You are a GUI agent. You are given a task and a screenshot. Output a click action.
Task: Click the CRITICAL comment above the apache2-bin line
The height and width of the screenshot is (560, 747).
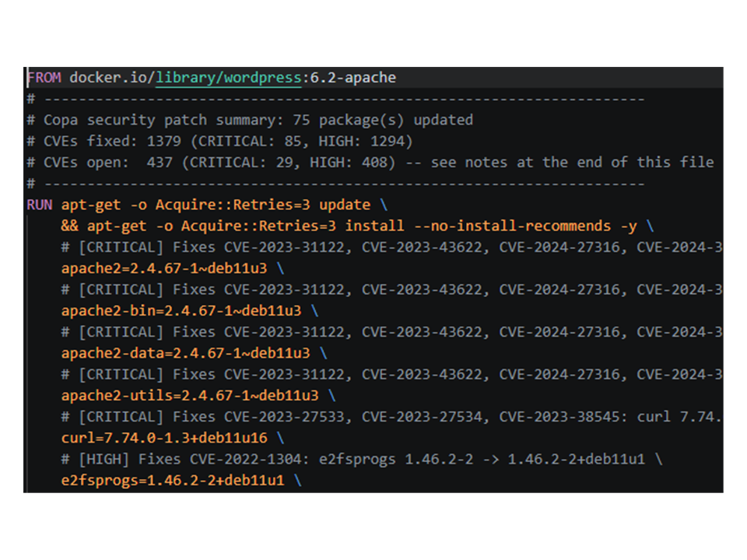pyautogui.click(x=391, y=289)
